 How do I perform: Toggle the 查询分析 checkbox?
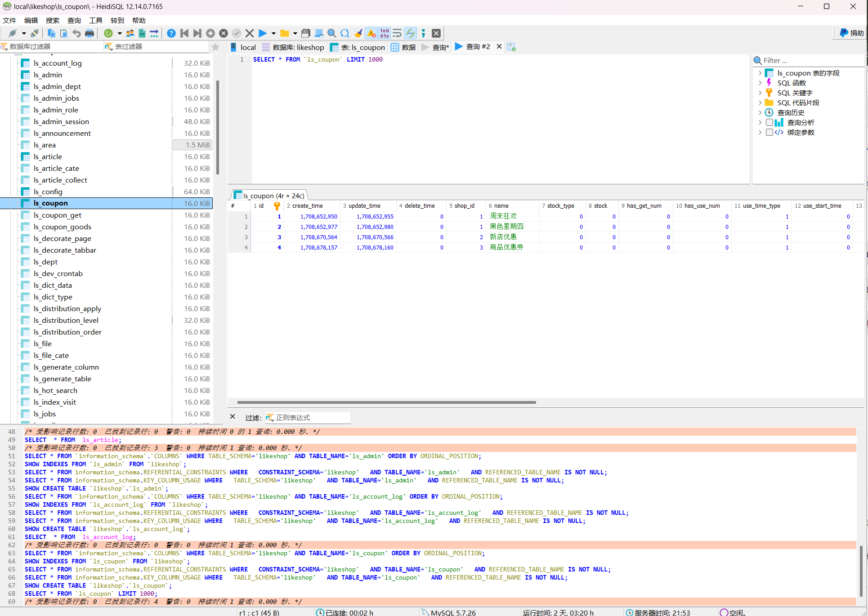point(770,122)
